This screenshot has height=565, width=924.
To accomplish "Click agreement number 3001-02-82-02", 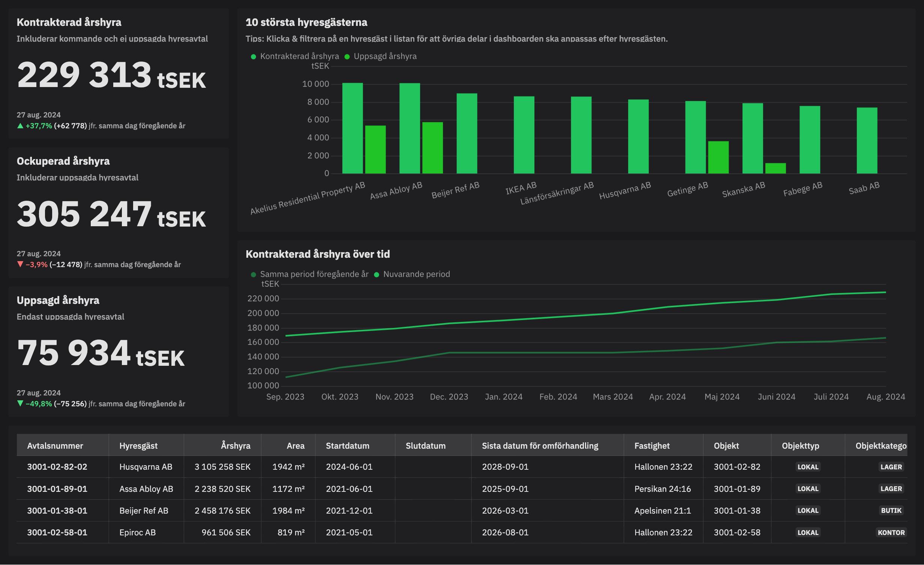I will point(57,467).
